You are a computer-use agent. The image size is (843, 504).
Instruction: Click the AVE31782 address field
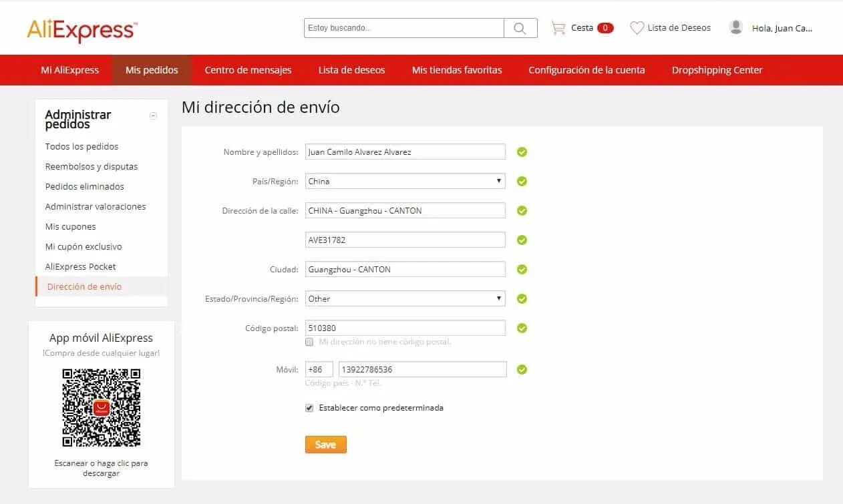tap(405, 240)
